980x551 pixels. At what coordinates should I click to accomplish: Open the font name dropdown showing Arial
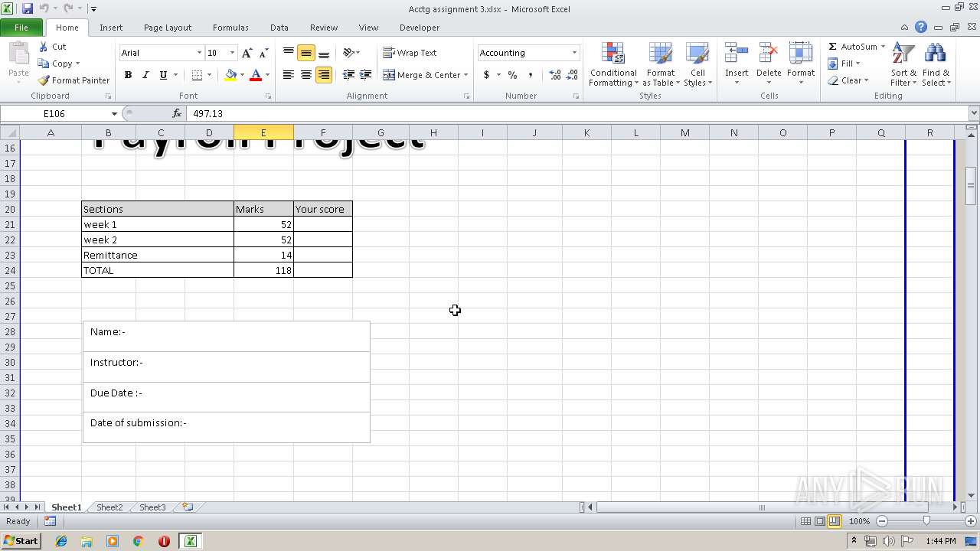coord(199,53)
